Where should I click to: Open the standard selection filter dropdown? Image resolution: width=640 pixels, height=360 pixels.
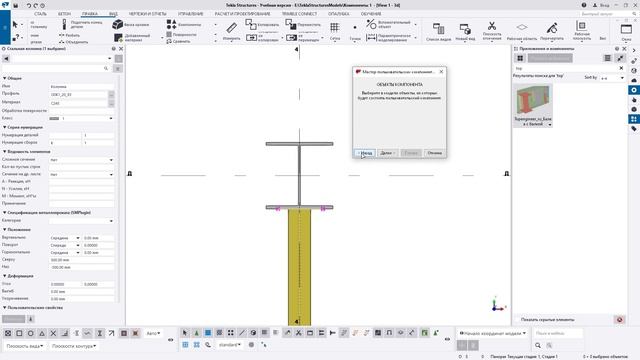[230, 345]
